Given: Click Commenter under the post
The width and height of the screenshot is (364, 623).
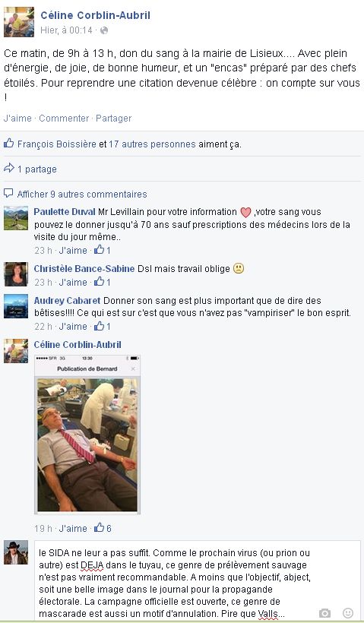Looking at the screenshot, I should [x=64, y=118].
